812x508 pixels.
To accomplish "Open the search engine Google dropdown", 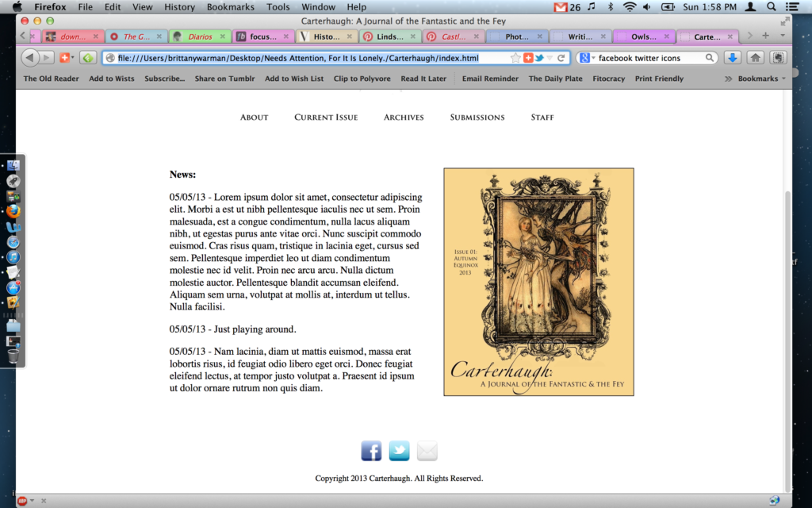I will 593,58.
